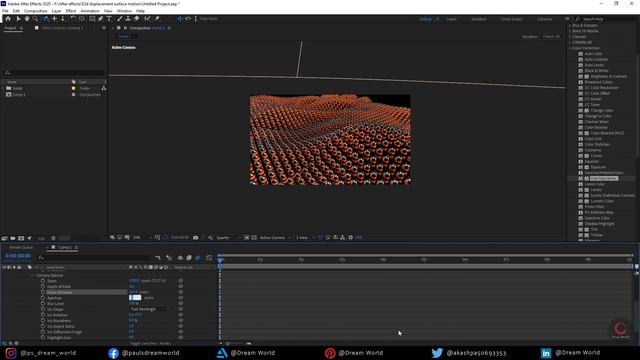Open the Effect menu
Image resolution: width=640 pixels, height=360 pixels.
71,11
